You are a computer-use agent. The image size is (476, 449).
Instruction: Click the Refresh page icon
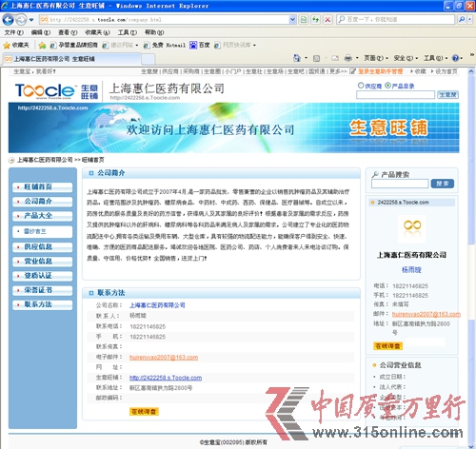[x=315, y=20]
